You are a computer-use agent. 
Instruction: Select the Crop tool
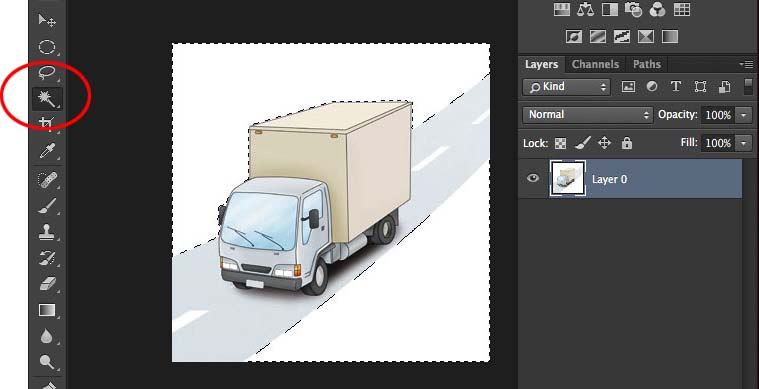47,125
